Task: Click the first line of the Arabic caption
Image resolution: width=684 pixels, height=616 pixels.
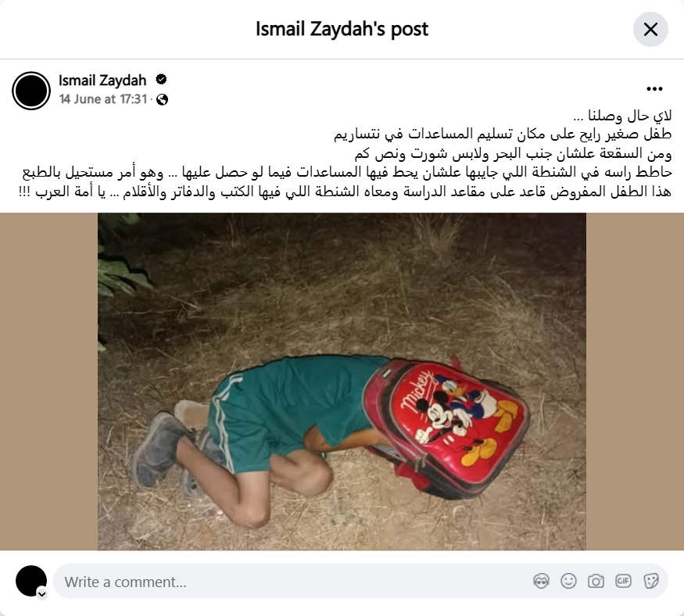Action: (622, 116)
